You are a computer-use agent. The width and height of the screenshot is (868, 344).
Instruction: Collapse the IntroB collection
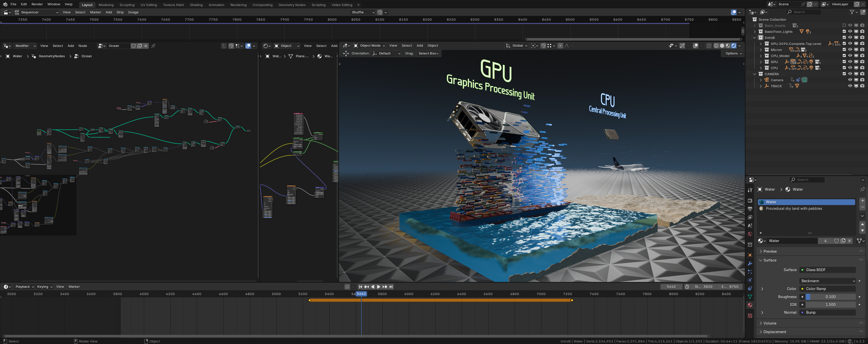(x=755, y=38)
